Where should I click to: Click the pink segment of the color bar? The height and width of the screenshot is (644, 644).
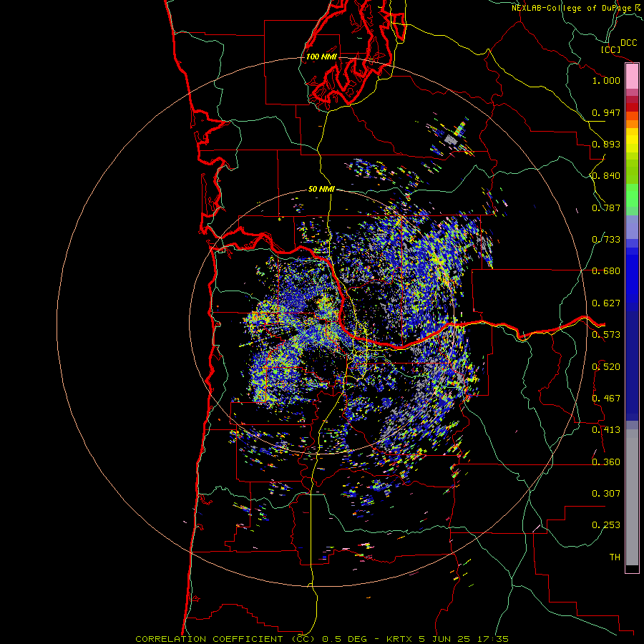pyautogui.click(x=632, y=77)
